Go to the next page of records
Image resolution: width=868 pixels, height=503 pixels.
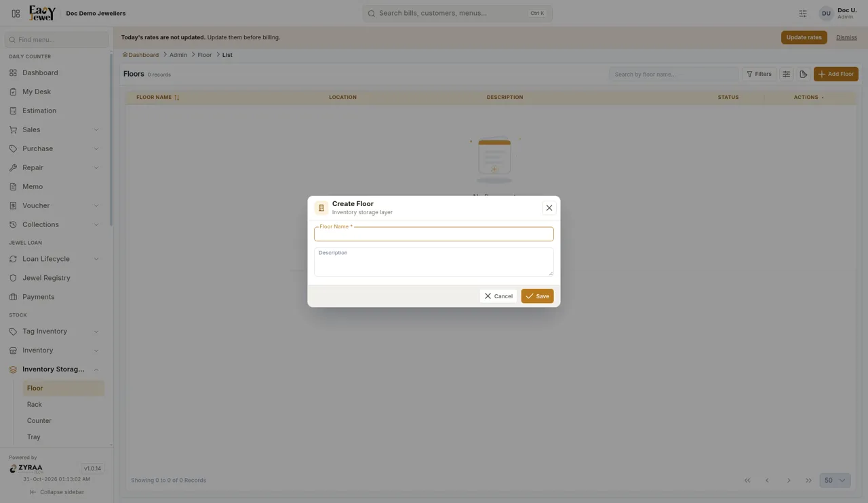789,480
